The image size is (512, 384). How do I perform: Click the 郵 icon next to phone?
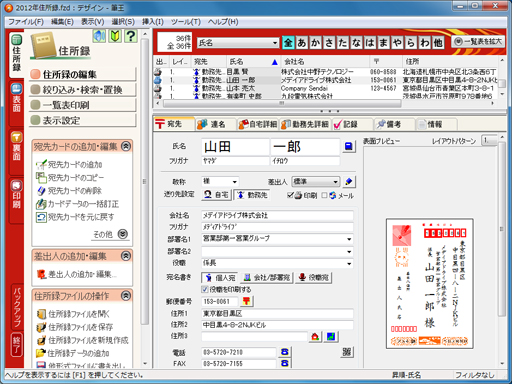coord(347,352)
